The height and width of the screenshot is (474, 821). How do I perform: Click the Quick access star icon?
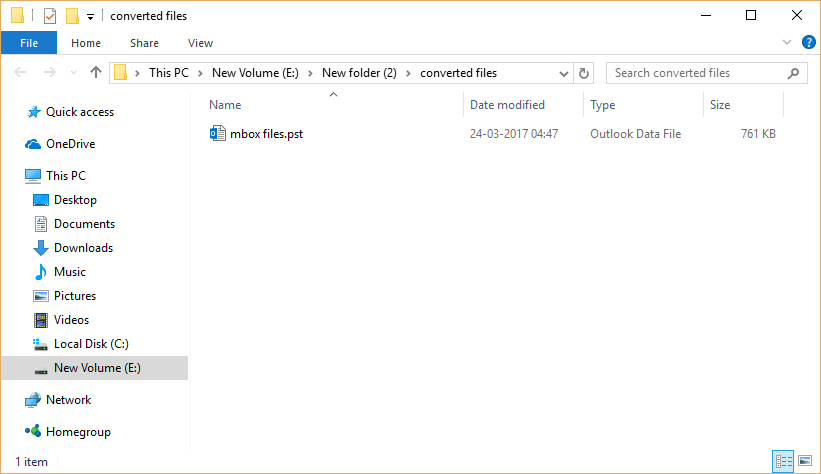tap(34, 112)
